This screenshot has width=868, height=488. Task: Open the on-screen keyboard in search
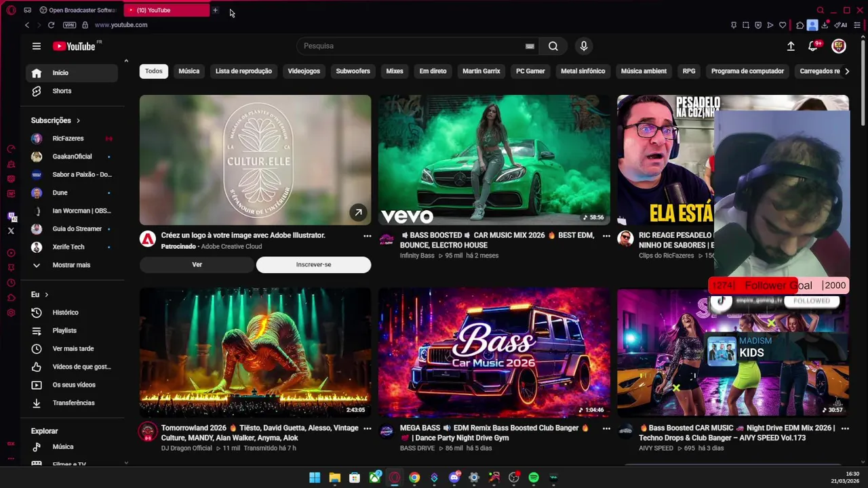(x=530, y=46)
